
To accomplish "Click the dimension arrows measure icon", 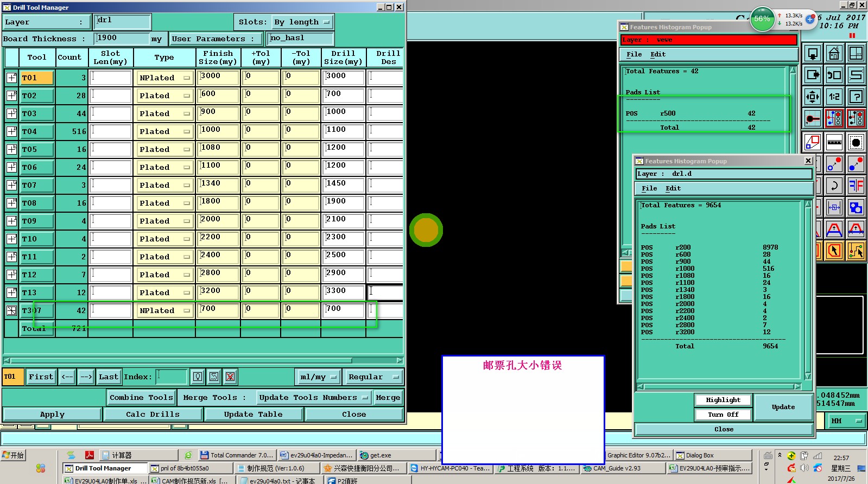I will [834, 207].
